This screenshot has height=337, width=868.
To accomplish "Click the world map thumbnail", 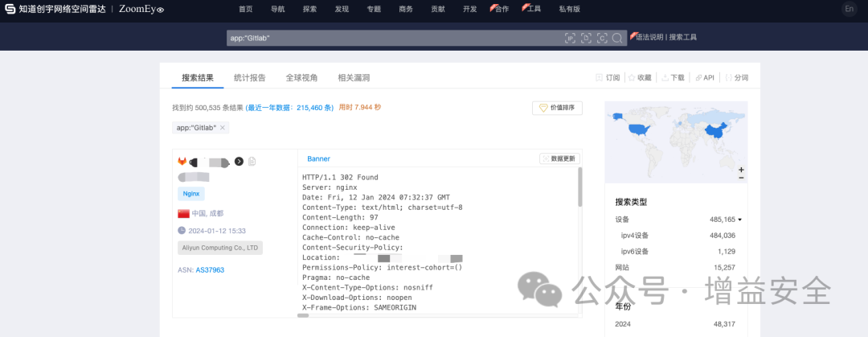I will [x=676, y=142].
